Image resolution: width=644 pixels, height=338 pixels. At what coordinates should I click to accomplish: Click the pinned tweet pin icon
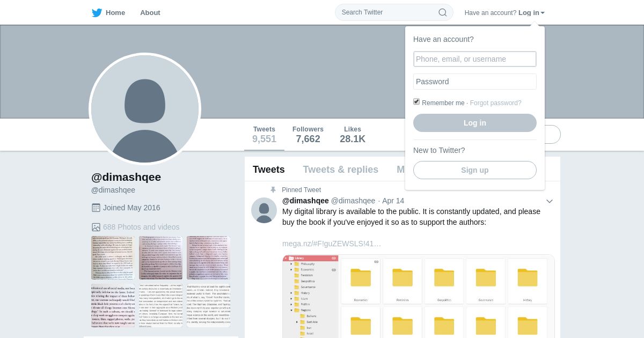[x=273, y=190]
